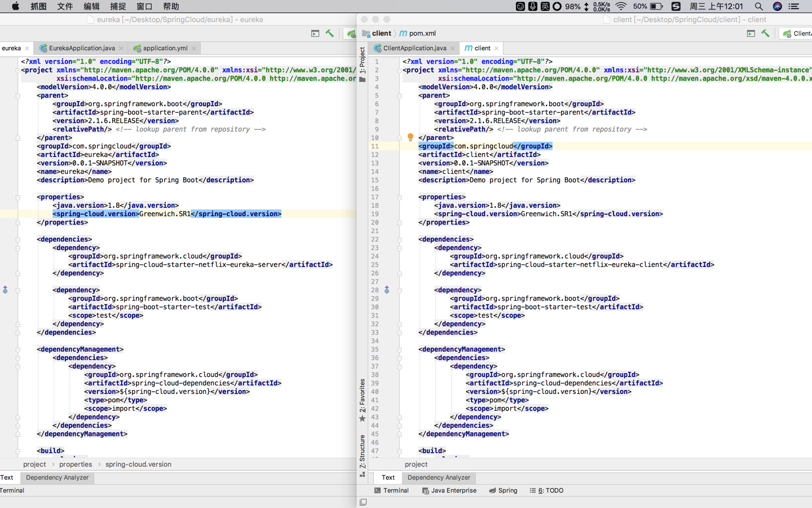
Task: Click pom.xml in navigation breadcrumb
Action: point(418,33)
